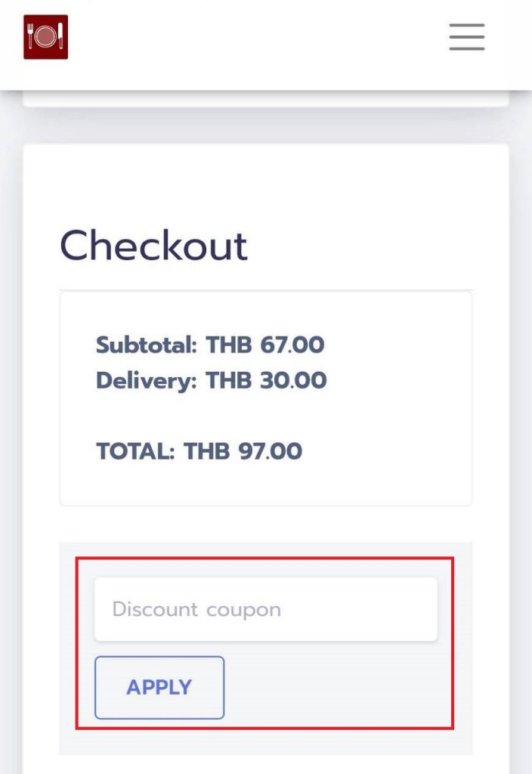Screen dimensions: 532x774
Task: Click the white top header bar
Action: pos(257,45)
